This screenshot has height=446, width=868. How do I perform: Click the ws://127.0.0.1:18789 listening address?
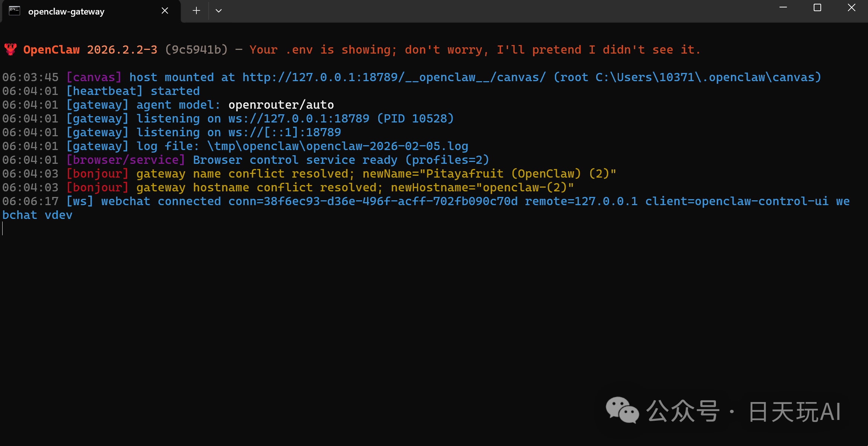click(x=299, y=119)
